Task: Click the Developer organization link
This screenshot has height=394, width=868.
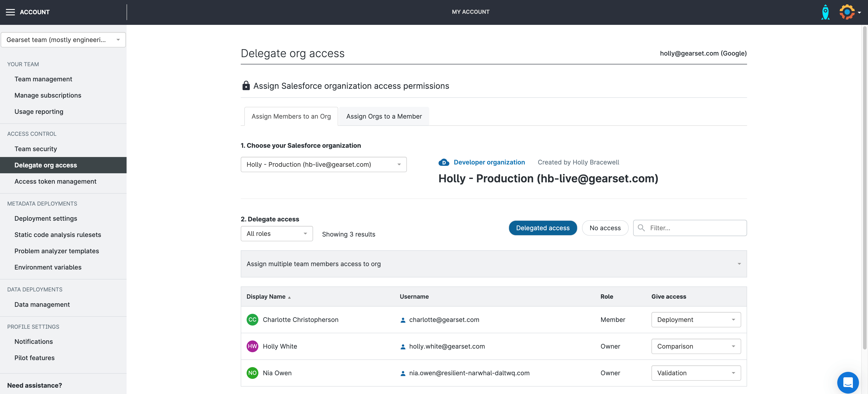Action: [489, 162]
